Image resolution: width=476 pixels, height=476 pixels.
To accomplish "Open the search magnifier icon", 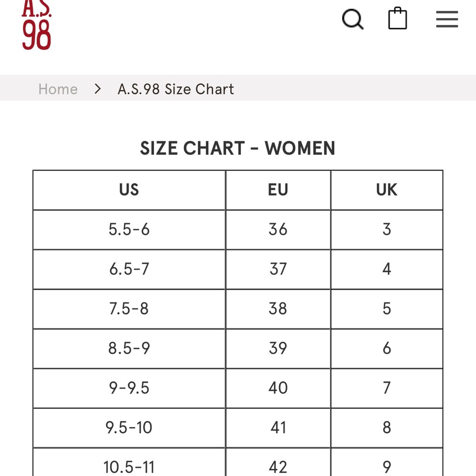I will (353, 20).
